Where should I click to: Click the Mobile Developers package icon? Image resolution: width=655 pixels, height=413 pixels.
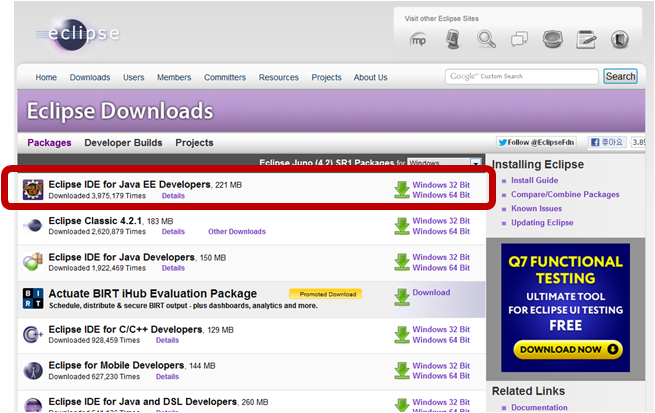[x=33, y=370]
